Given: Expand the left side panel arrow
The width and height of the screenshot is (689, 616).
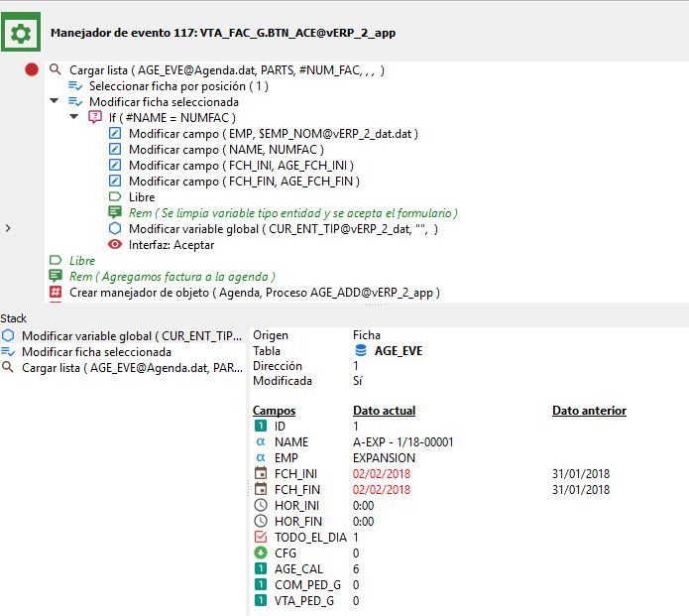Looking at the screenshot, I should click(8, 228).
